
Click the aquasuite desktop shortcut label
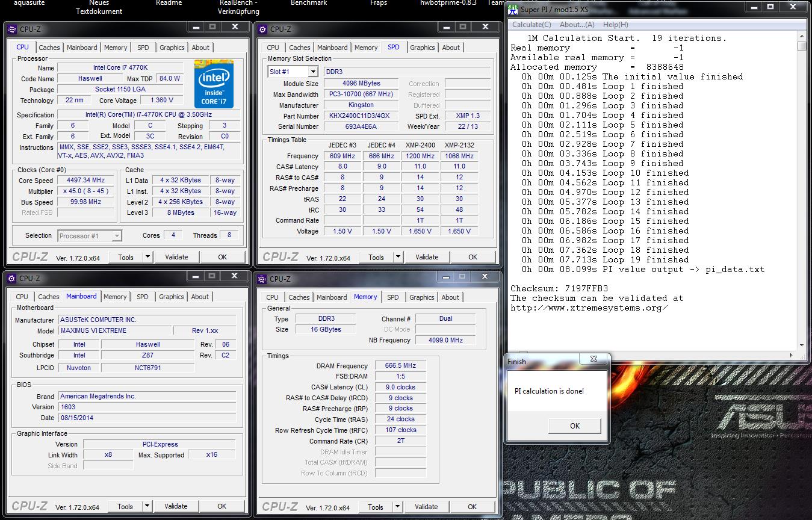click(28, 3)
